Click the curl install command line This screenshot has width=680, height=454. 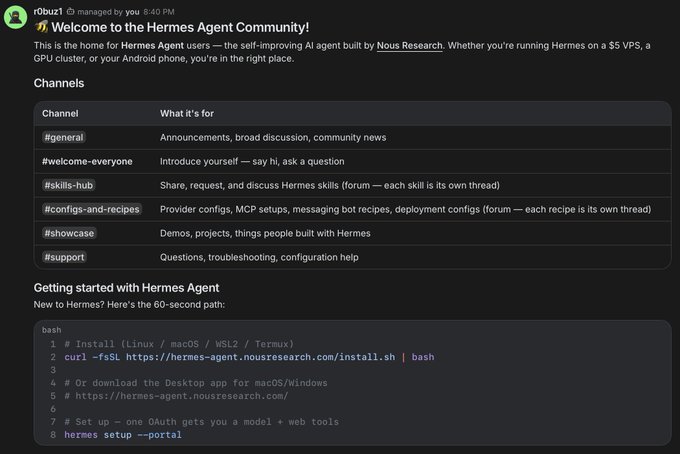click(x=249, y=357)
